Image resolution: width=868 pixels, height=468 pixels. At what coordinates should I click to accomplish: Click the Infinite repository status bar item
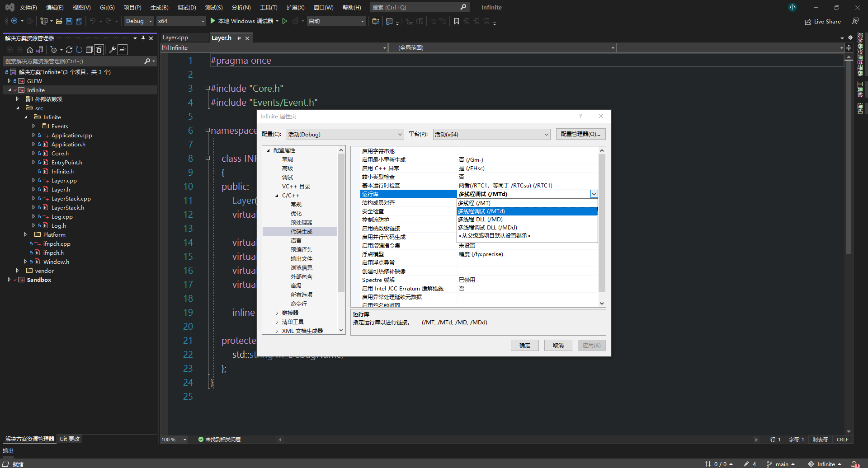(825, 464)
